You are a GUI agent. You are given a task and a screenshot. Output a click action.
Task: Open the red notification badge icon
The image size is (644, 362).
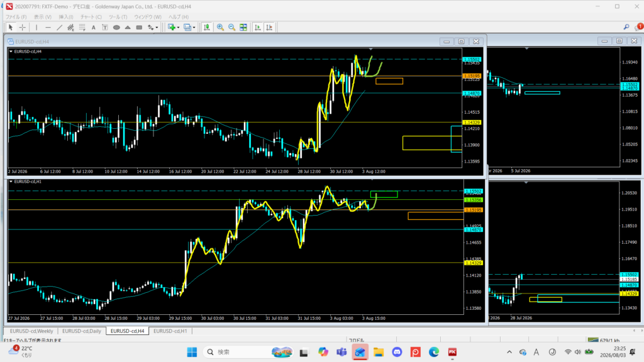tap(639, 27)
